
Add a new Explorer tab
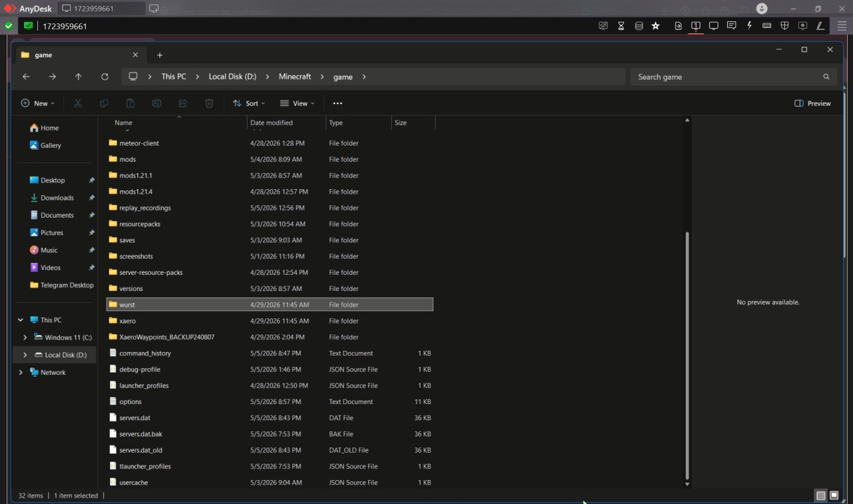coord(159,55)
